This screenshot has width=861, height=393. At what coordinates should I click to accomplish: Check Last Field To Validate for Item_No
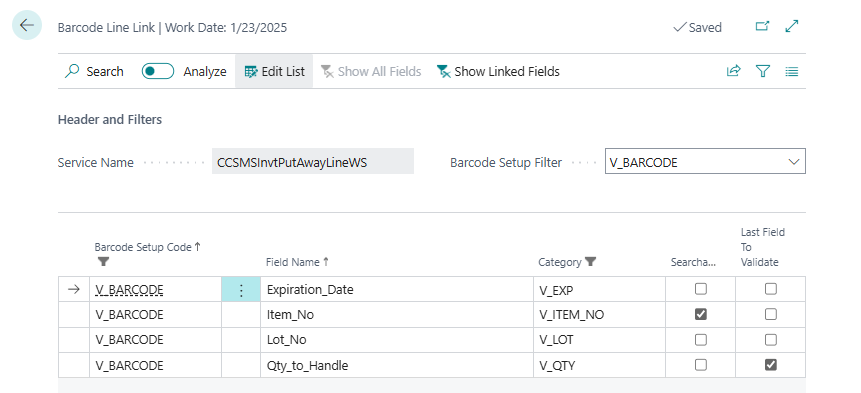771,314
